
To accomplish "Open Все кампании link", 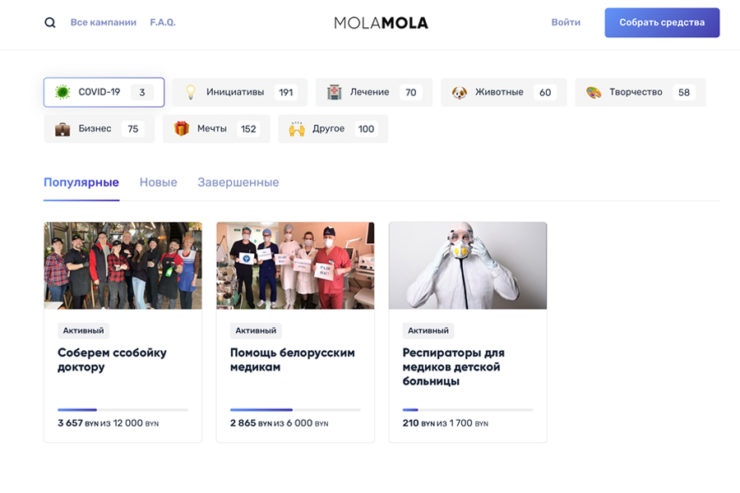I will 103,22.
